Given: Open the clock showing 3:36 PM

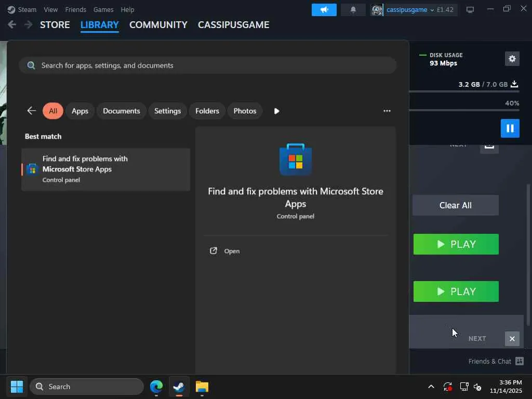Looking at the screenshot, I should tap(506, 387).
